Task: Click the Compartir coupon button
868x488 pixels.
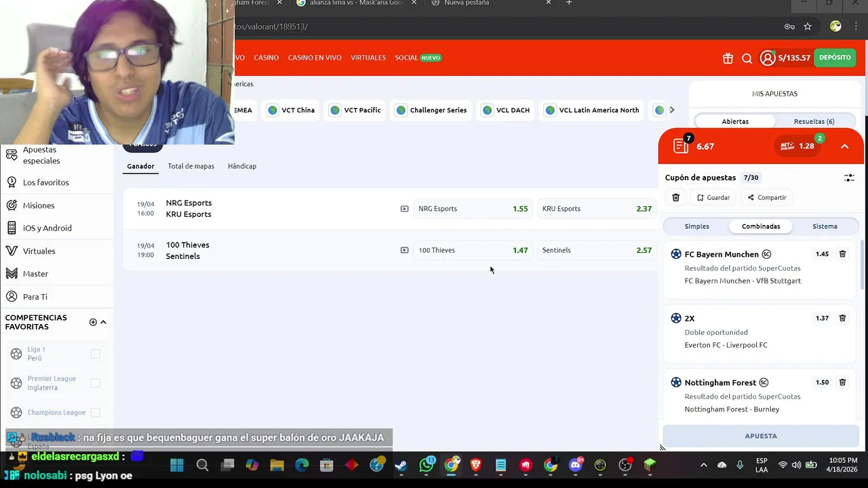Action: pos(767,197)
